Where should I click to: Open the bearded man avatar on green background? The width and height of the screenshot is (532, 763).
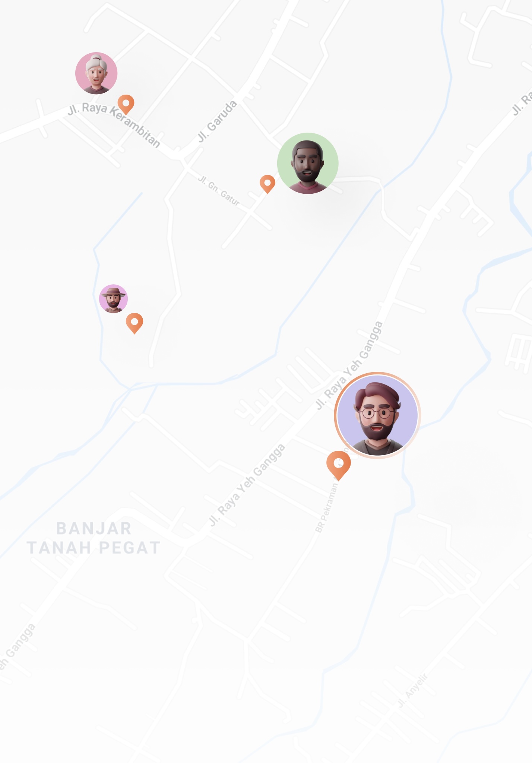tap(308, 163)
